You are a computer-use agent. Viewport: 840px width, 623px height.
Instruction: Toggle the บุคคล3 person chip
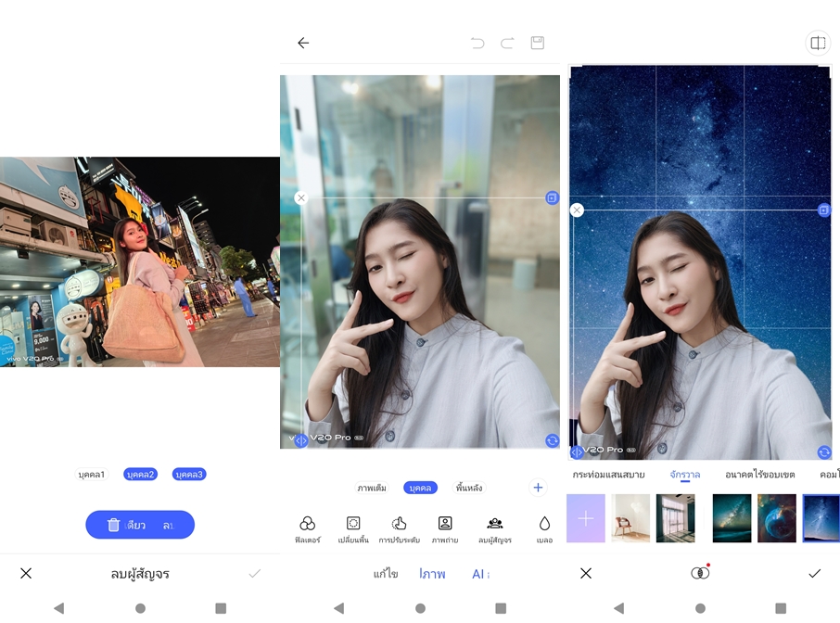coord(189,475)
